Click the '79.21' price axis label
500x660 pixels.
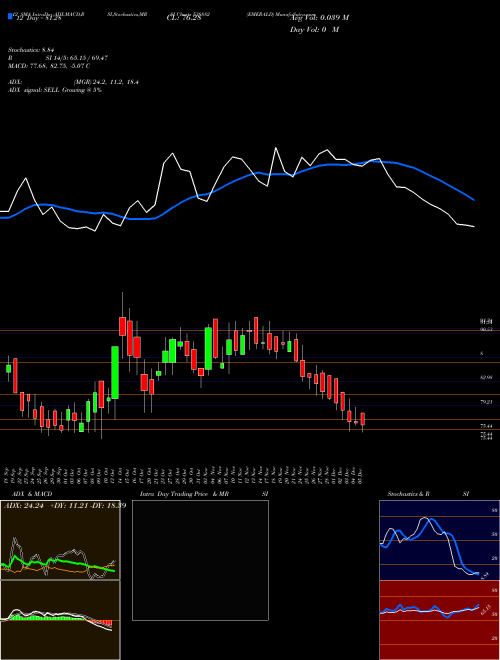pos(486,402)
